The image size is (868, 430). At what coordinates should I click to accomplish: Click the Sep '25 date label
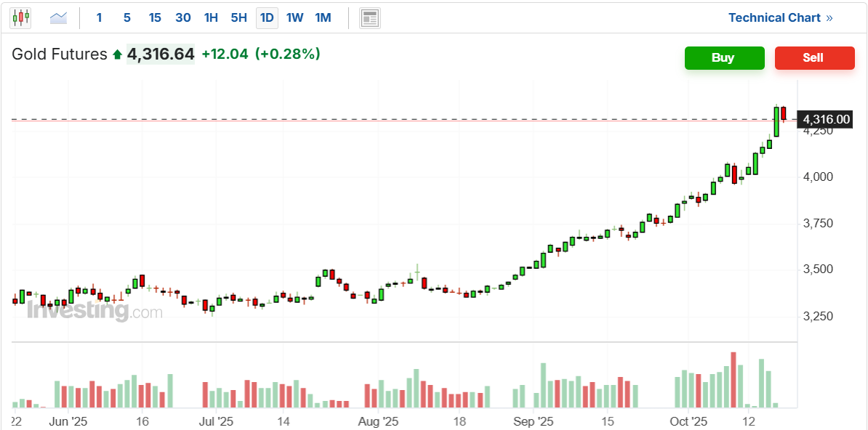(533, 421)
